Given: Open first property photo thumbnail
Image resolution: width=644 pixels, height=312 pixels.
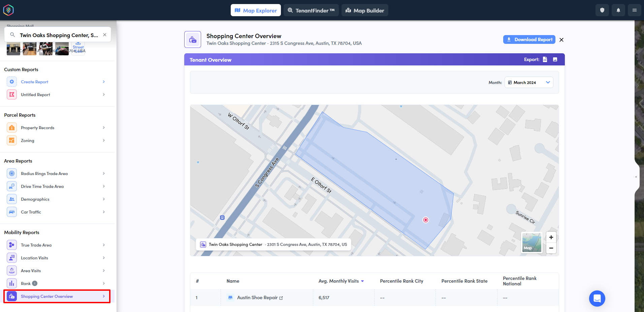Looking at the screenshot, I should click(x=13, y=49).
